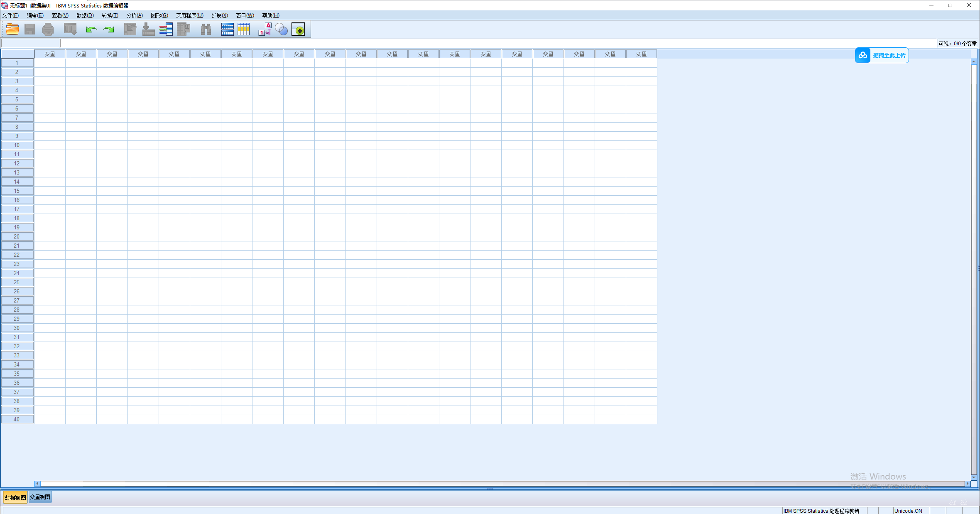Open a data file with the folder icon
The height and width of the screenshot is (514, 980).
pyautogui.click(x=12, y=29)
